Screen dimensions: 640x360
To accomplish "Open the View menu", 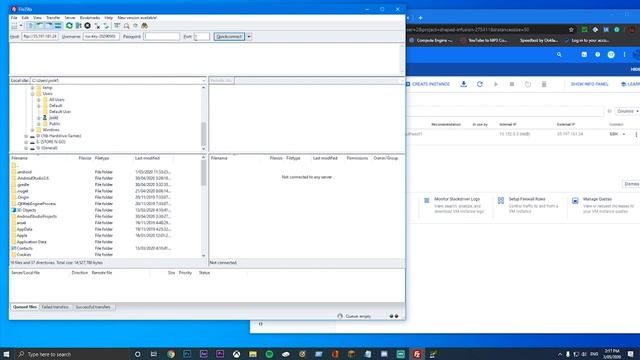I will [x=37, y=18].
